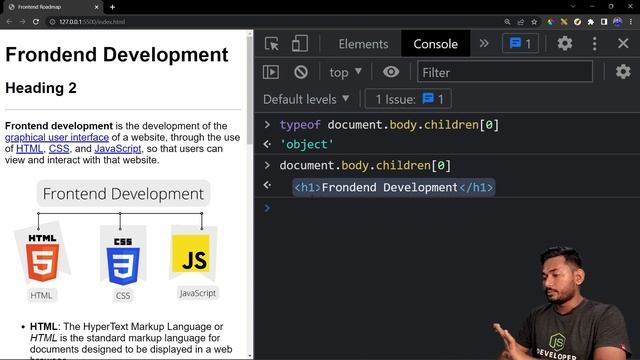View site information icon in address bar

52,22
